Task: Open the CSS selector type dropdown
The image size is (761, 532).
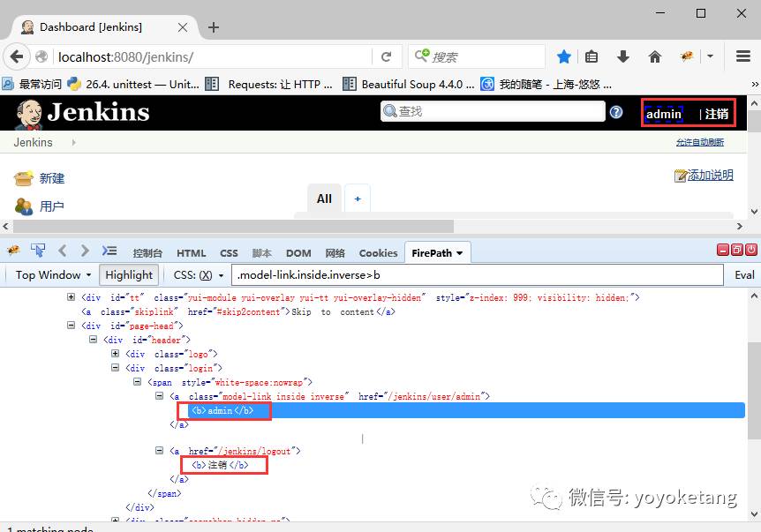Action: (198, 275)
